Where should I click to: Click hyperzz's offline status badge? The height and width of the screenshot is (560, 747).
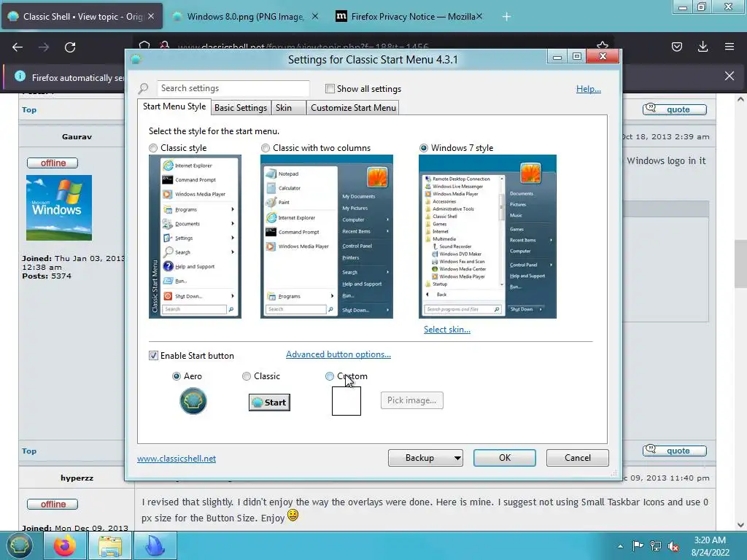pyautogui.click(x=53, y=505)
